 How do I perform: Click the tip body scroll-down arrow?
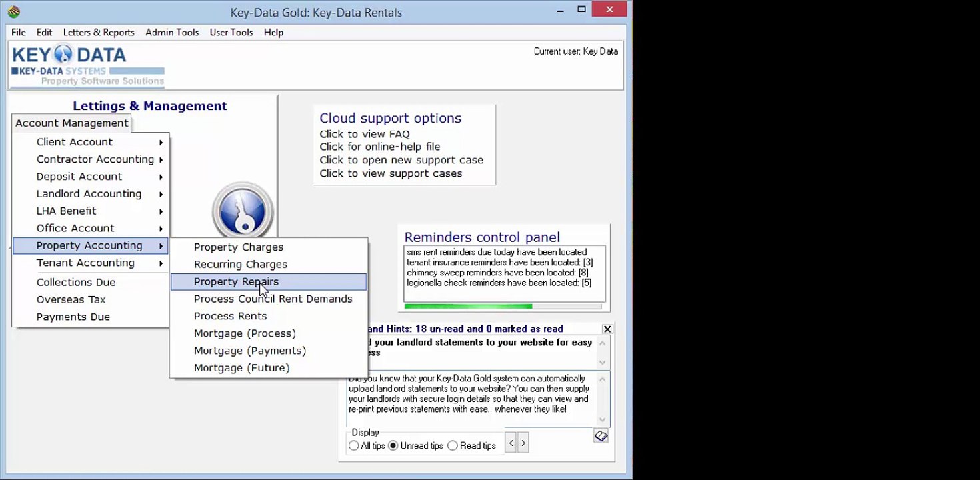tap(603, 420)
